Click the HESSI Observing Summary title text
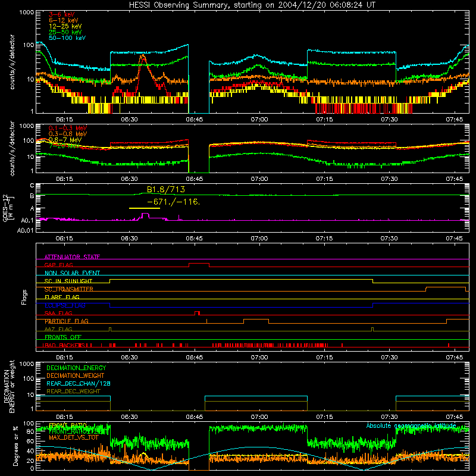Viewport: 476px width, 476px height. [x=252, y=5]
